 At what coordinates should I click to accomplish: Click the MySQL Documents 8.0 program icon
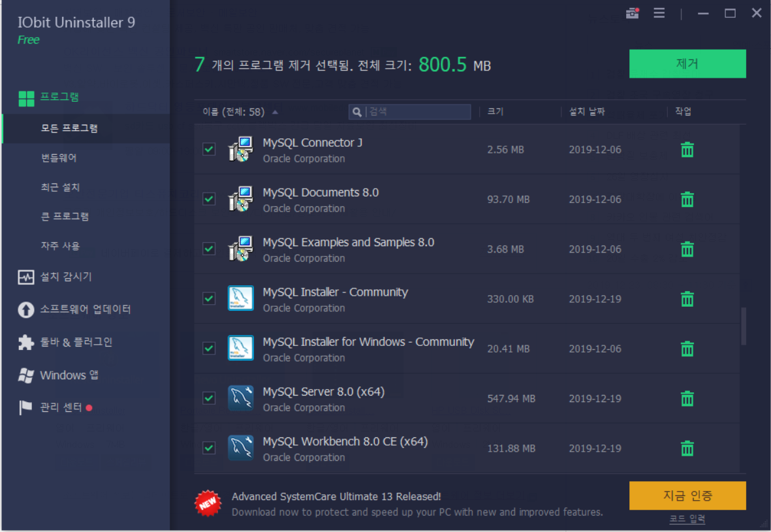click(x=240, y=198)
